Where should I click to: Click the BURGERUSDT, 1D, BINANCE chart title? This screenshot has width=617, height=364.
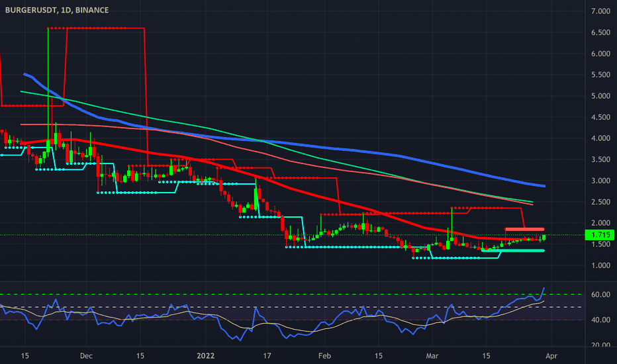point(57,10)
